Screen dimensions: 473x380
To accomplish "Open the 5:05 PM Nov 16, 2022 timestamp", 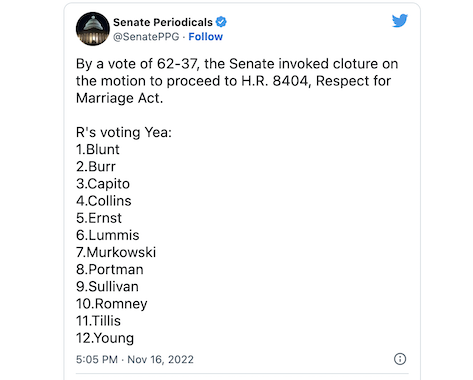I will coord(135,359).
